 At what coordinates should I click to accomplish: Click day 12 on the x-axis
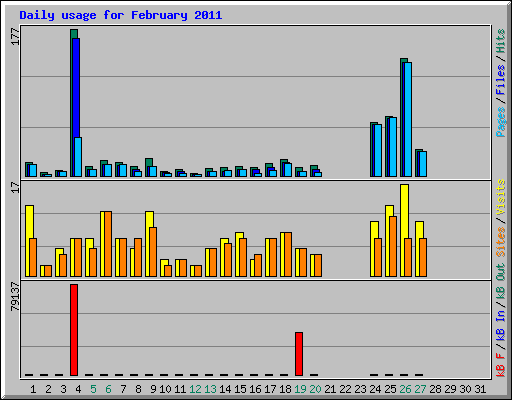coord(195,389)
